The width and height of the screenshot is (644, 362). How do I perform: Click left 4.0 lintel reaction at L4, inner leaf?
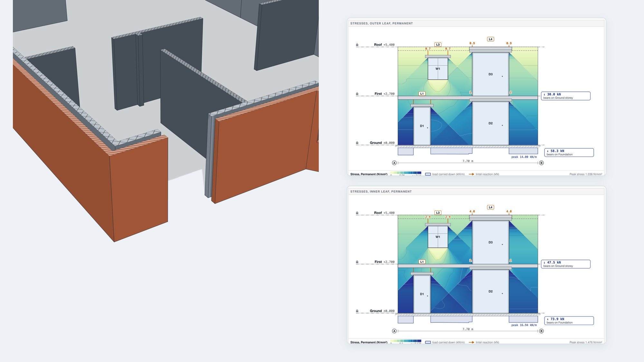pos(472,211)
